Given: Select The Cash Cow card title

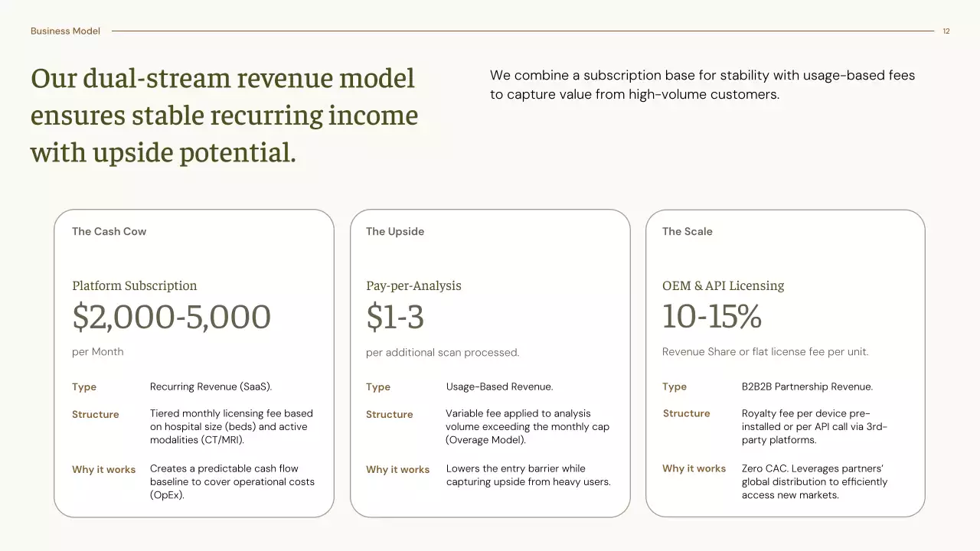Looking at the screenshot, I should point(109,232).
